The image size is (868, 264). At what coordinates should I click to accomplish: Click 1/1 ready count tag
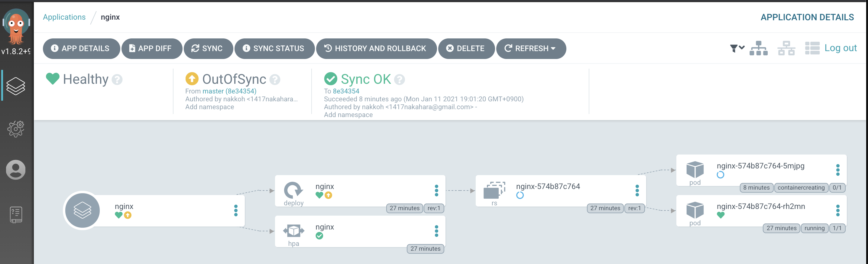click(837, 228)
